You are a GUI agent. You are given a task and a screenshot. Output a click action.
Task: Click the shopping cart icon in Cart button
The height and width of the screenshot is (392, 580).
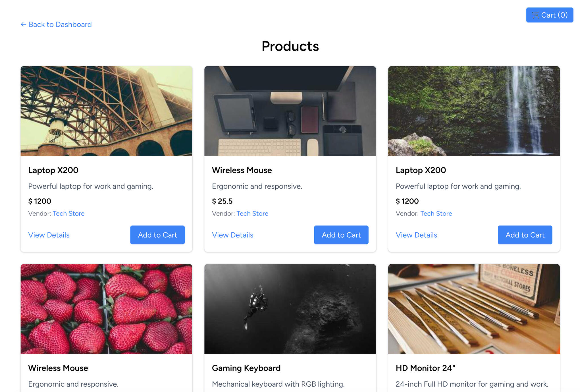point(535,15)
